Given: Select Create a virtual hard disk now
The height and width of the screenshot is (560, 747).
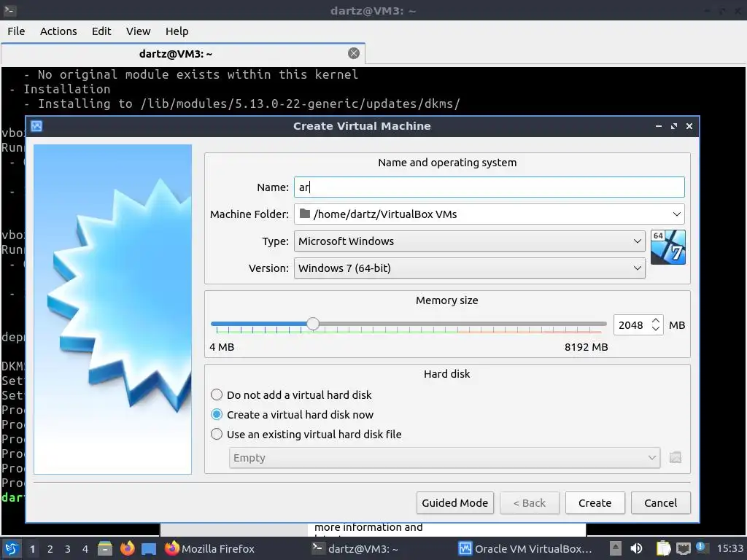Looking at the screenshot, I should pyautogui.click(x=292, y=415).
